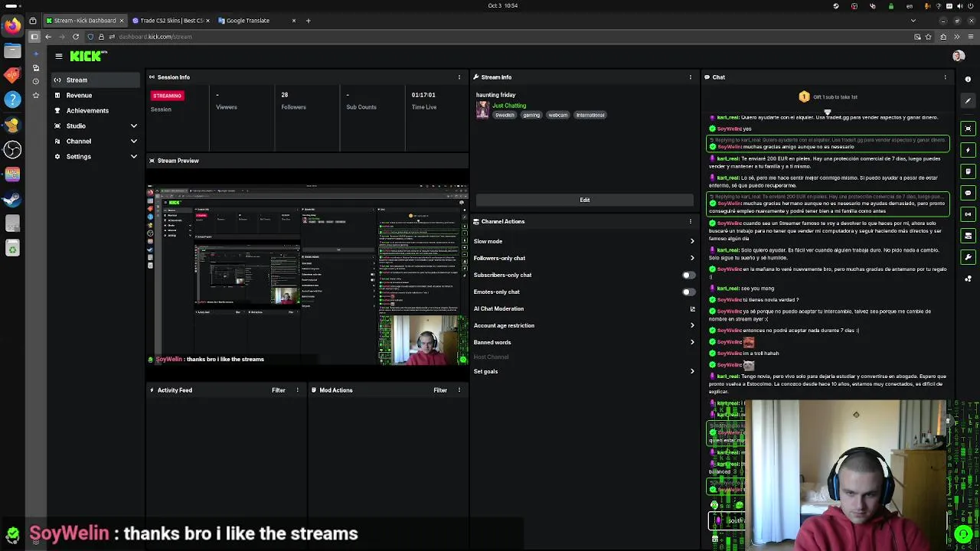Screen dimensions: 980x551
Task: Click the Swedish tag
Action: click(x=505, y=115)
